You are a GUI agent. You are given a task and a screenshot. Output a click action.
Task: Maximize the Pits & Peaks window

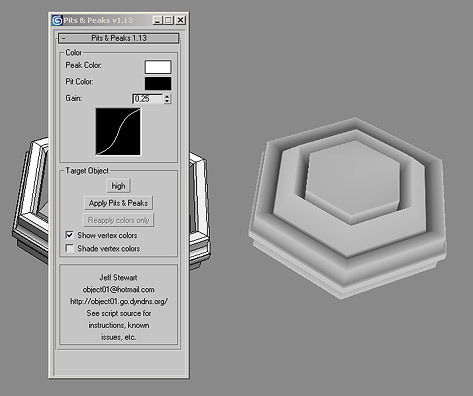[x=168, y=20]
